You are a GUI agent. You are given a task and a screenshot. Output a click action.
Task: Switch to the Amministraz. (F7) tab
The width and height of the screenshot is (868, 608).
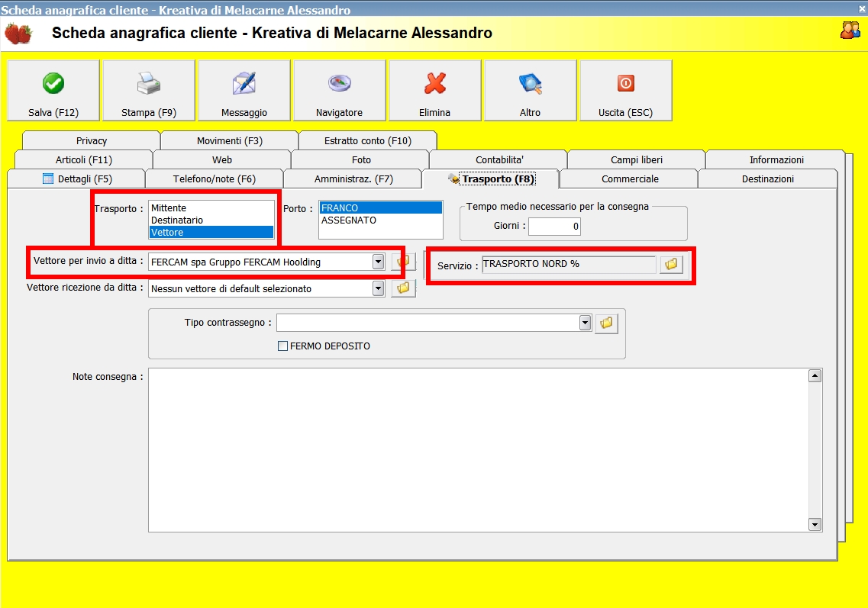353,179
